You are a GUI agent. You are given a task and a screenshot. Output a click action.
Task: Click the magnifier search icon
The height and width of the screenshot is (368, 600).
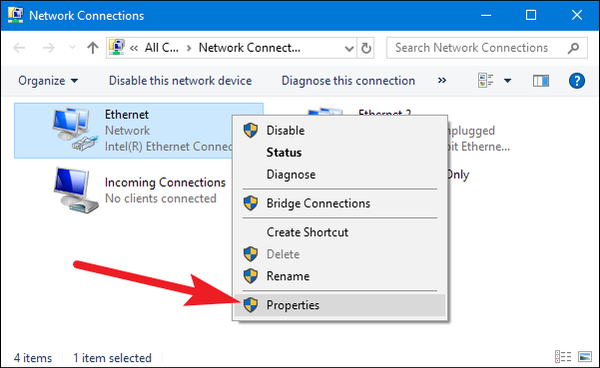click(573, 48)
